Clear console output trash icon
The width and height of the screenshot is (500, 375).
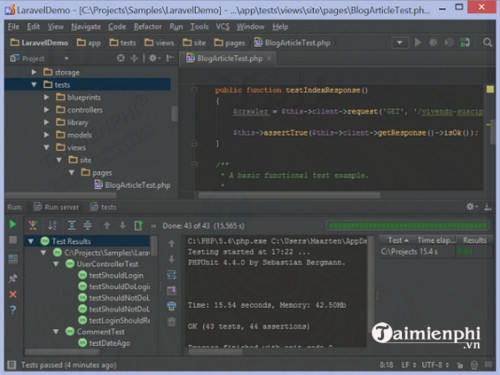pos(171,322)
